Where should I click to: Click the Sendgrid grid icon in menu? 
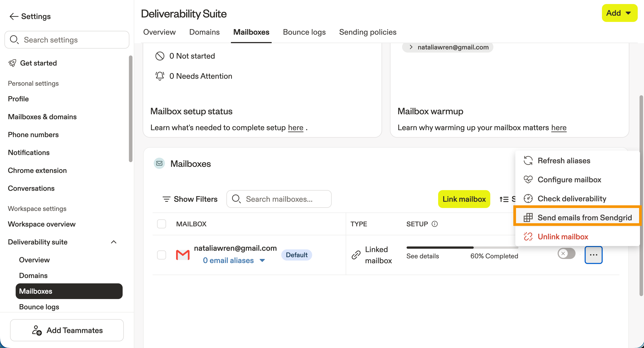528,218
